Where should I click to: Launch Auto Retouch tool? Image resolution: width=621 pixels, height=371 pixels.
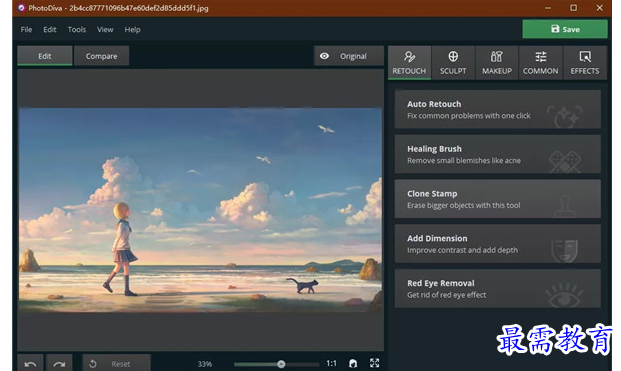click(x=497, y=109)
